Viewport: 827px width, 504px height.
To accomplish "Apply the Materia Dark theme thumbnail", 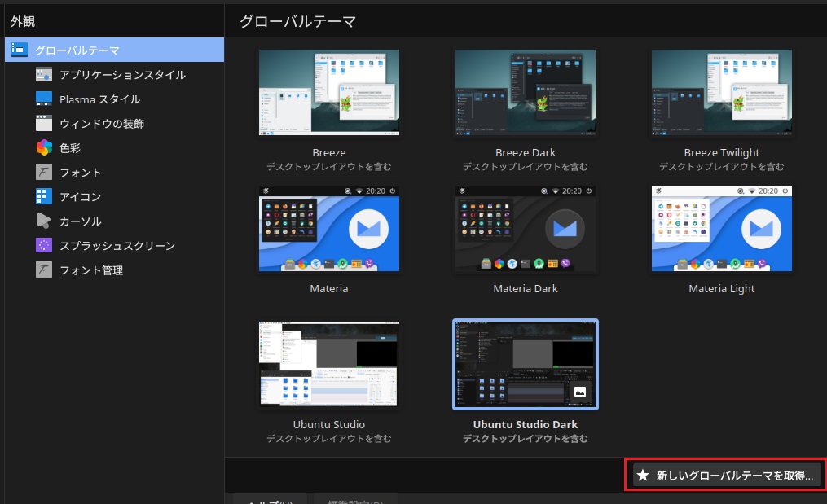I will [526, 228].
